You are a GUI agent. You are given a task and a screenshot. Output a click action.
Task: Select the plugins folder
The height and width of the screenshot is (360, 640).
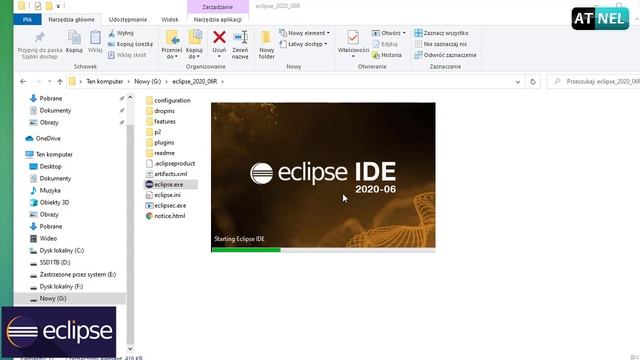point(164,142)
